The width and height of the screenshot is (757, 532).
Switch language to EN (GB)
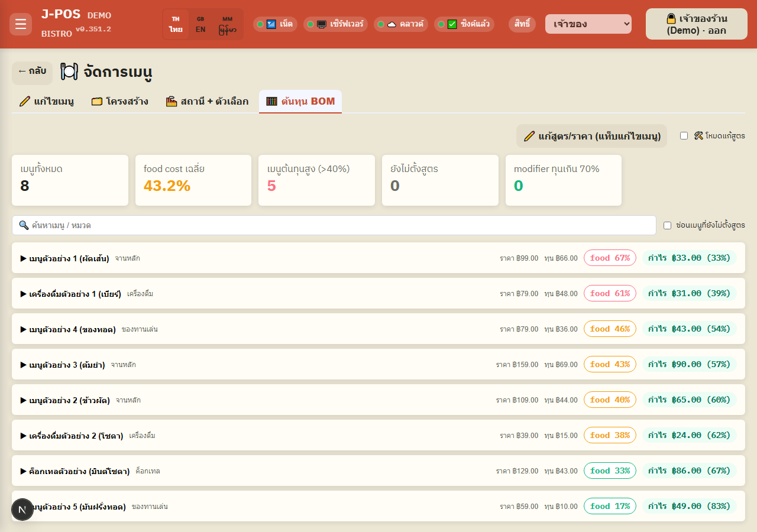[x=200, y=24]
